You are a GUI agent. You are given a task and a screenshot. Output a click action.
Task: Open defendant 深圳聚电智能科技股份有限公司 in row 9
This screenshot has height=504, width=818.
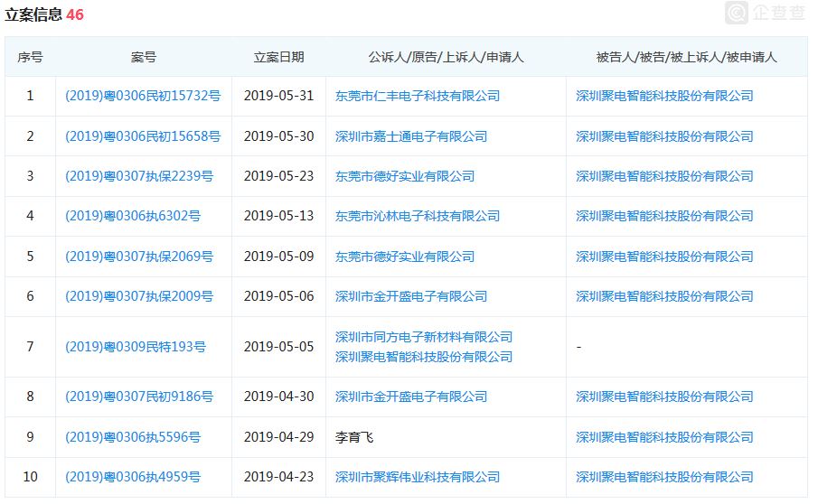coord(664,437)
